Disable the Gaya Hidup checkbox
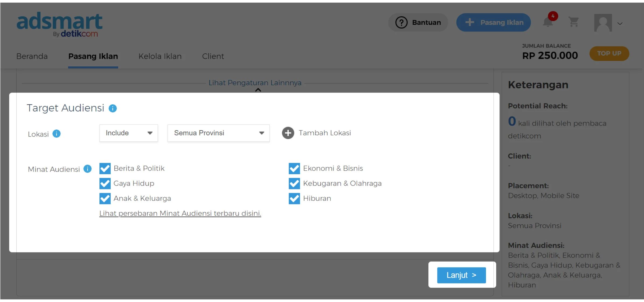The width and height of the screenshot is (644, 302). click(x=105, y=184)
